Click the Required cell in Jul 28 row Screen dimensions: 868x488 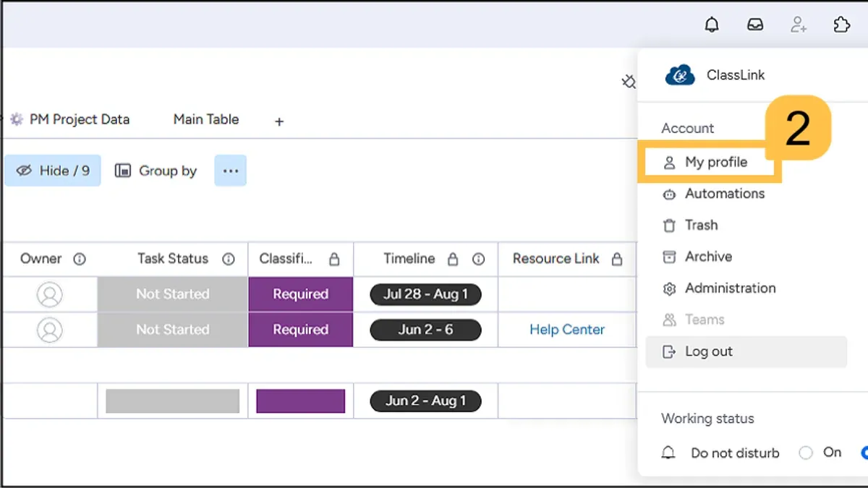(301, 294)
